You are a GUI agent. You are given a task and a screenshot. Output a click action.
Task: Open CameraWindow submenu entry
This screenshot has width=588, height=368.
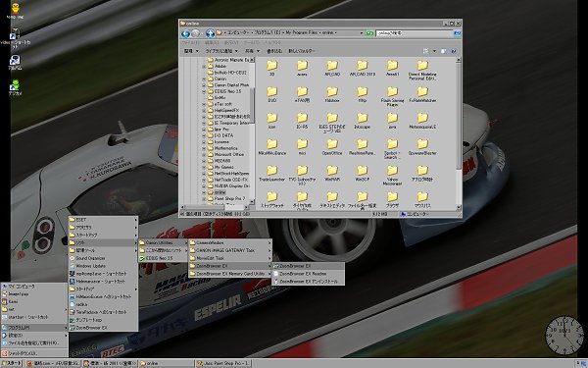point(230,243)
